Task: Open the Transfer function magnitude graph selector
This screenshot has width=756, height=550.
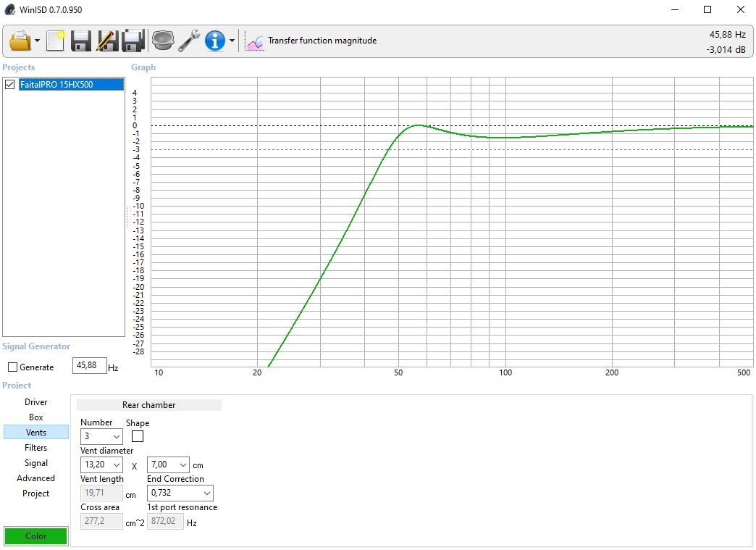Action: (x=322, y=41)
